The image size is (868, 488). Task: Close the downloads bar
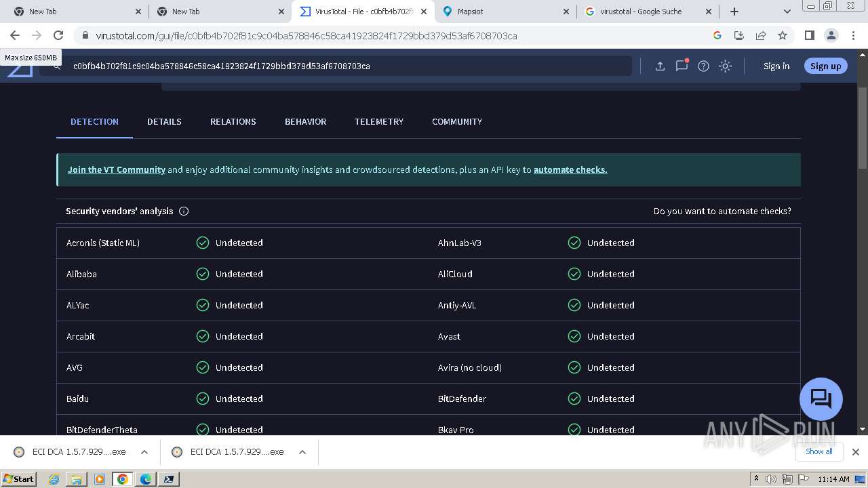856,452
